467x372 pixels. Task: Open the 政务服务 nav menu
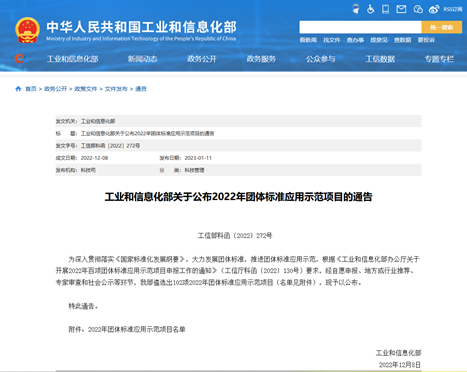pos(261,59)
